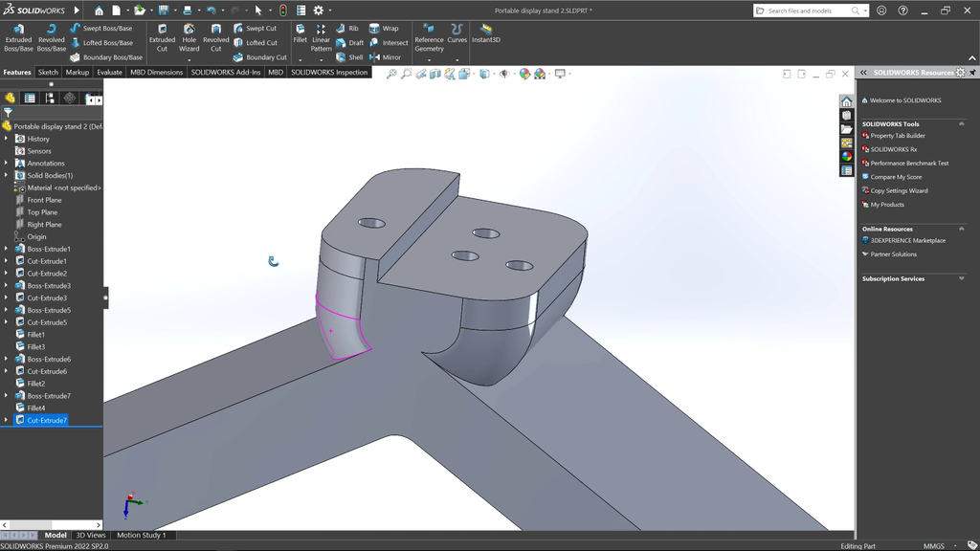Switch to the Sketch tab

[x=48, y=73]
